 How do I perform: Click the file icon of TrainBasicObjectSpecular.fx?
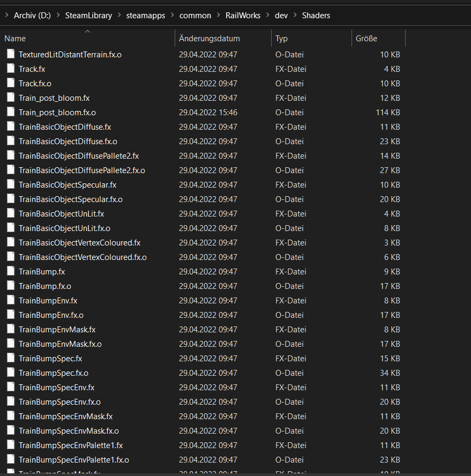click(x=11, y=184)
